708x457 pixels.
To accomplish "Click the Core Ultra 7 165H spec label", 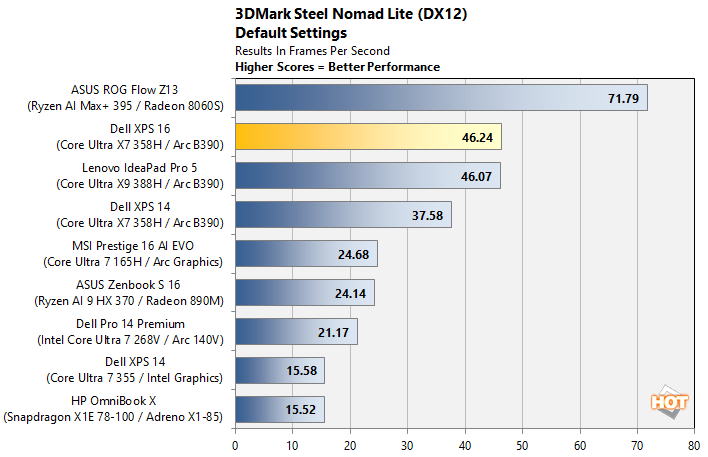I will [x=133, y=262].
